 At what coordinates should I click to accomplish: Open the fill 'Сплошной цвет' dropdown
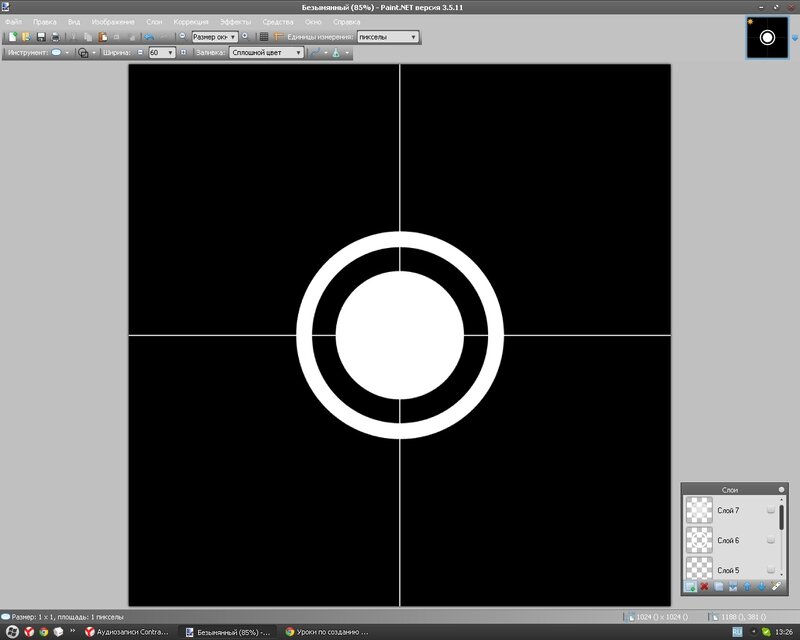pyautogui.click(x=266, y=52)
